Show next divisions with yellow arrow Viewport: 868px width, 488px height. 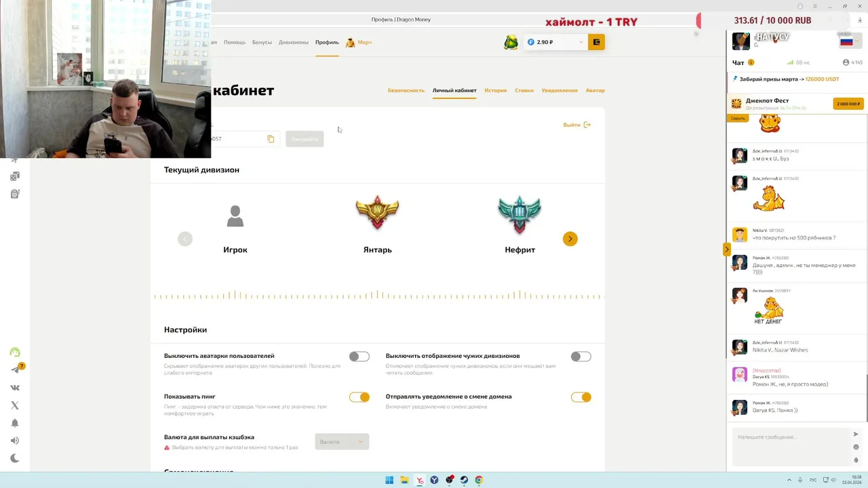coord(570,239)
